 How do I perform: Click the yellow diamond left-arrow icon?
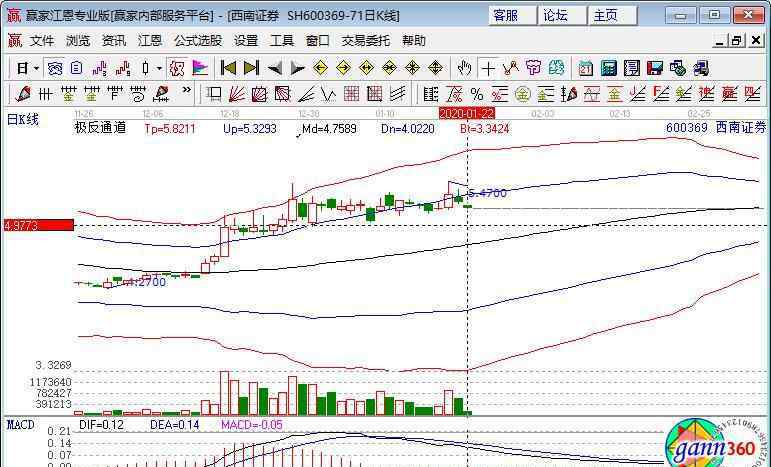(x=321, y=68)
